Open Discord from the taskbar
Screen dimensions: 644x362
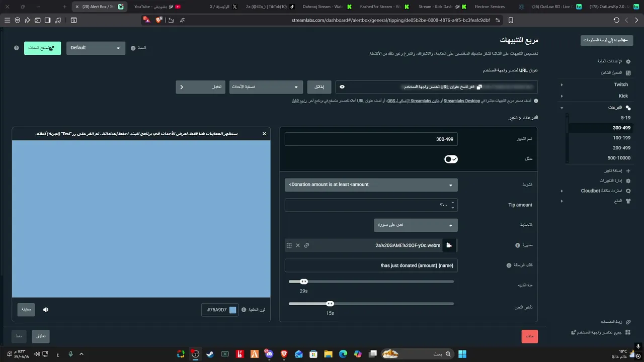pos(269,354)
